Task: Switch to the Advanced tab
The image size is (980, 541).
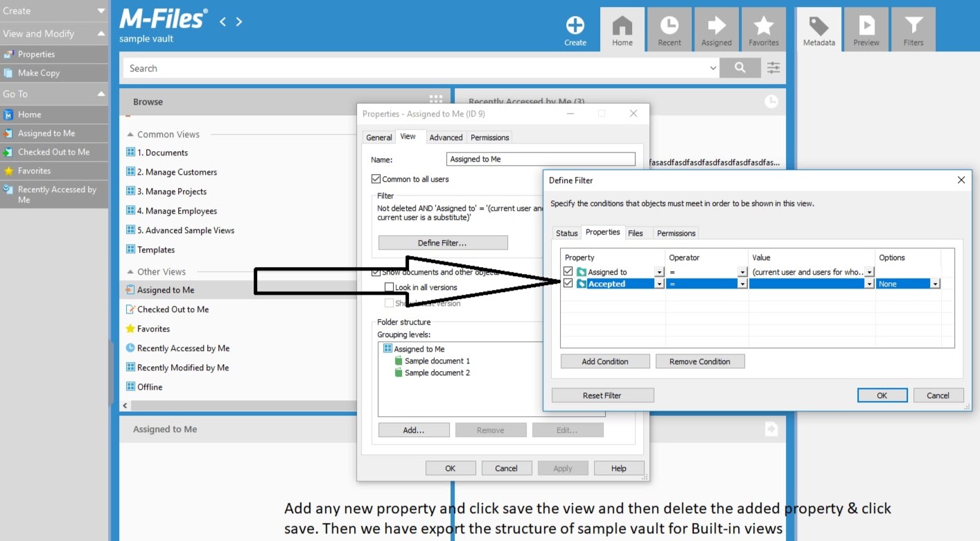Action: click(x=446, y=137)
